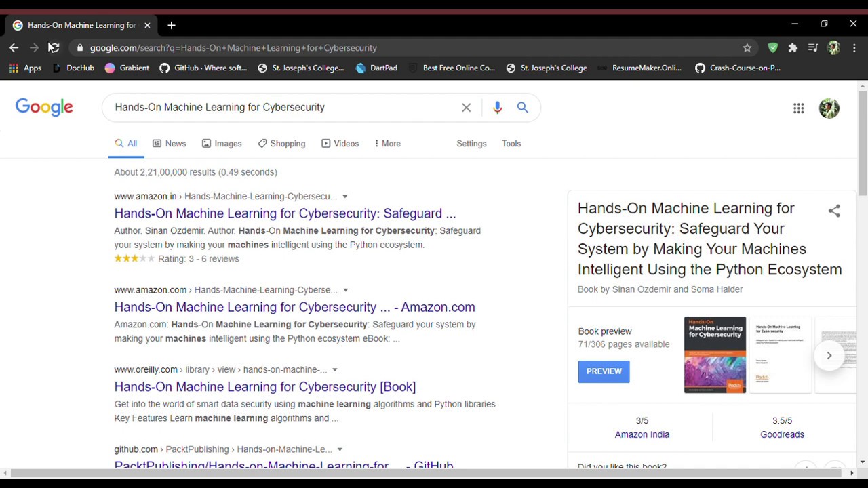
Task: Open the Chrome extensions puzzle icon
Action: (792, 47)
